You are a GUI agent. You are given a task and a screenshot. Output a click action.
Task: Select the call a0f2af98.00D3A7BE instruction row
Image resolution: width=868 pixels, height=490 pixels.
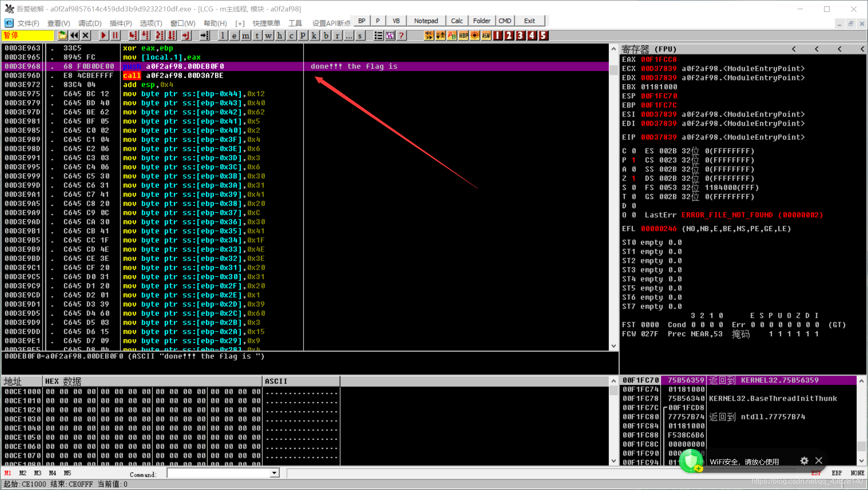305,75
